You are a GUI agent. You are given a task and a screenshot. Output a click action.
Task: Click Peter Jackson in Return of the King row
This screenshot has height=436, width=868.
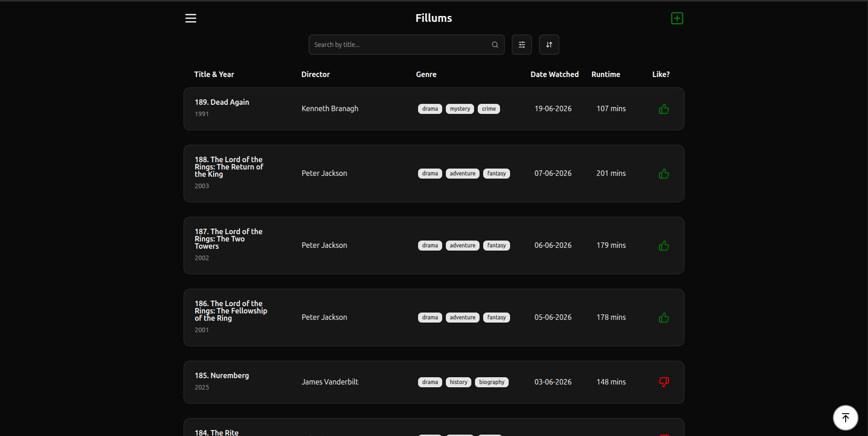coord(324,173)
